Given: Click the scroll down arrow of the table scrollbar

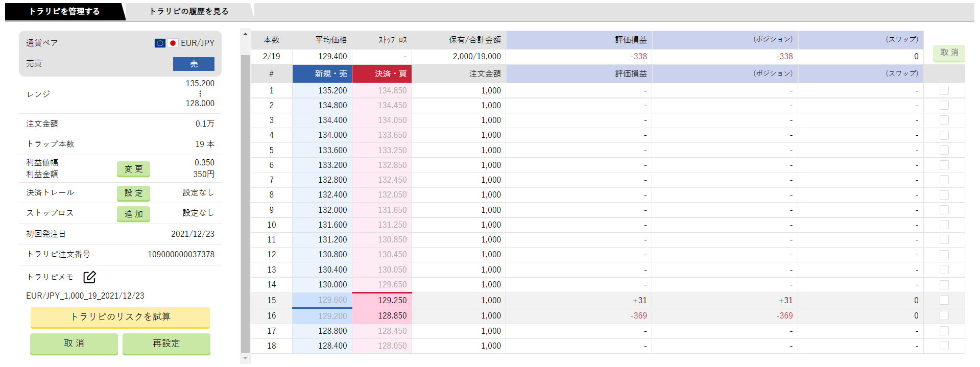Looking at the screenshot, I should pos(245,358).
